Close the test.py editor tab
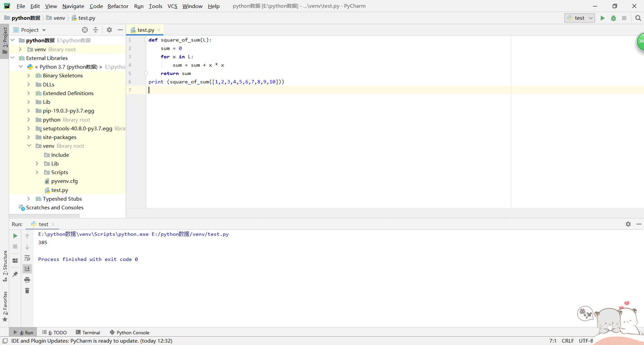Image resolution: width=644 pixels, height=345 pixels. 159,30
